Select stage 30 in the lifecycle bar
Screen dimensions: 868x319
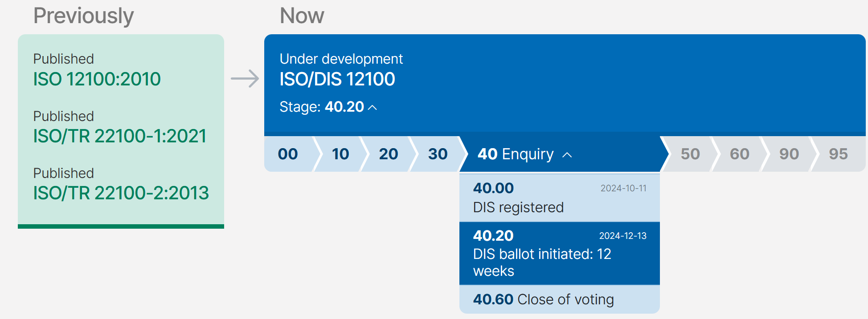(x=438, y=154)
